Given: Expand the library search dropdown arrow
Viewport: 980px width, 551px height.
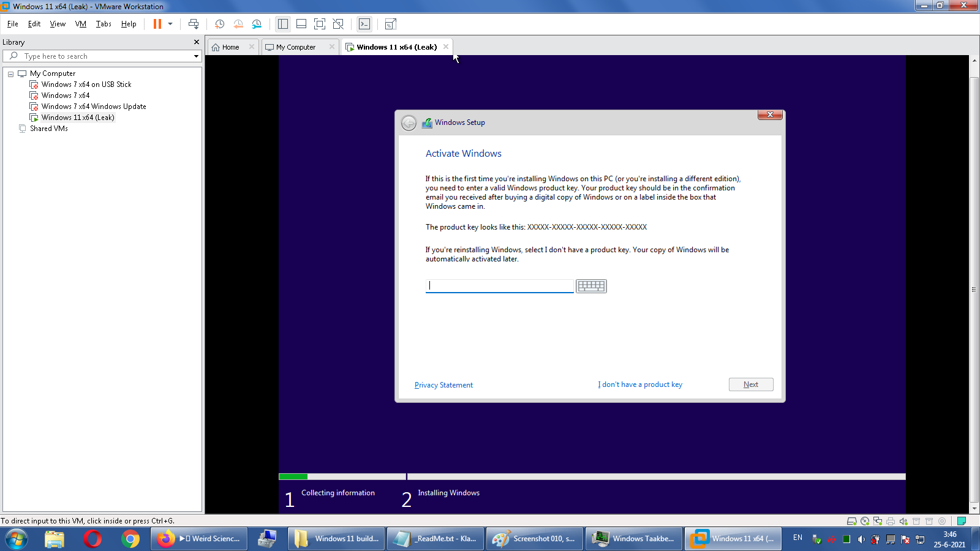Looking at the screenshot, I should [196, 56].
